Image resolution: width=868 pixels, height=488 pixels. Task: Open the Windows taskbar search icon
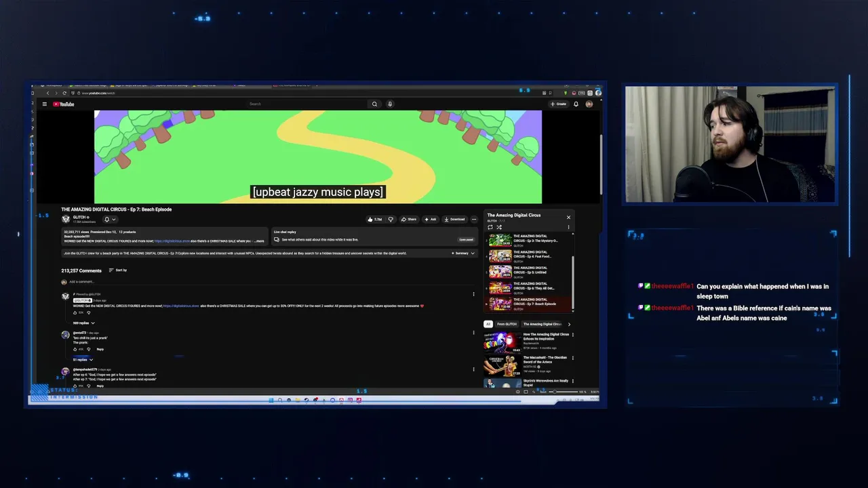[280, 400]
